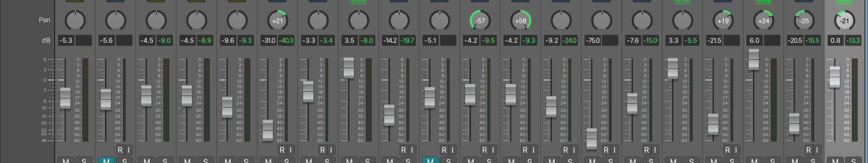Click the selected strip's pan knob at -21
This screenshot has width=868, height=163.
coord(844,21)
